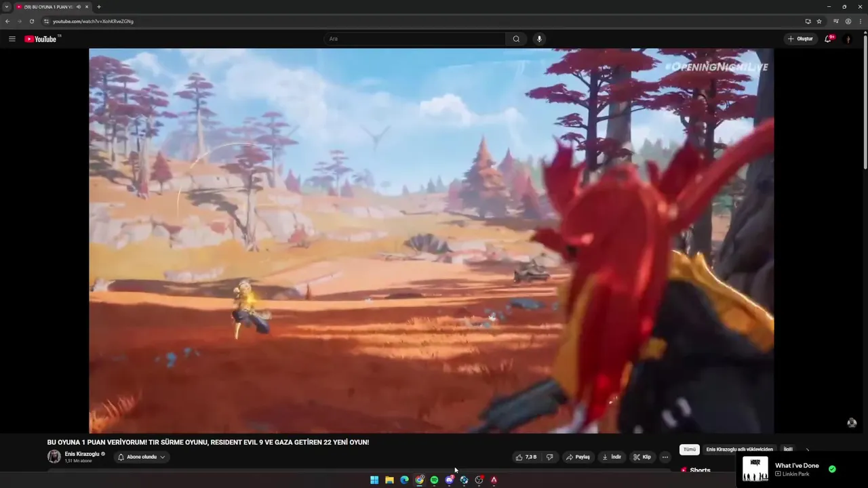Select the Tümü filter chip
Image resolution: width=868 pixels, height=488 pixels.
click(690, 449)
